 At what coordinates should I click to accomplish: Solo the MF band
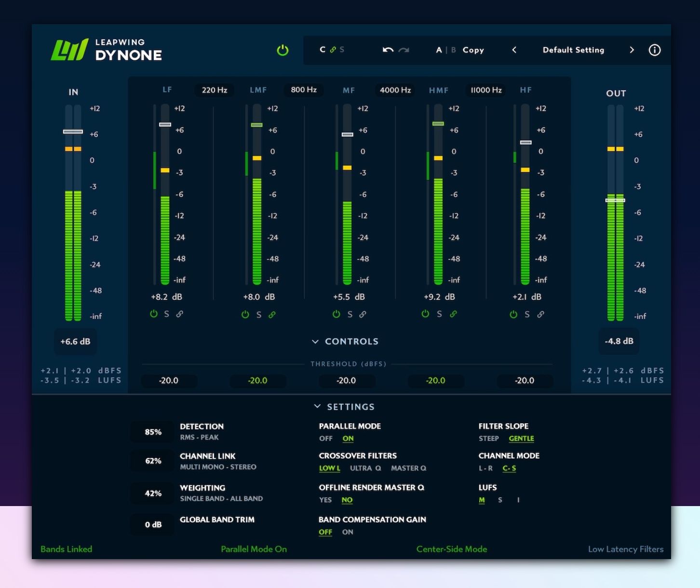(x=350, y=314)
